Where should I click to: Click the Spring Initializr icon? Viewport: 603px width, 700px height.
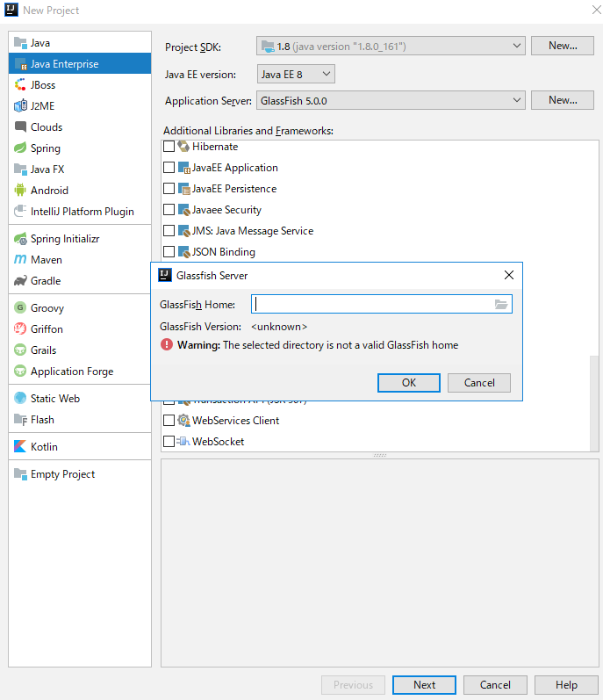point(20,239)
